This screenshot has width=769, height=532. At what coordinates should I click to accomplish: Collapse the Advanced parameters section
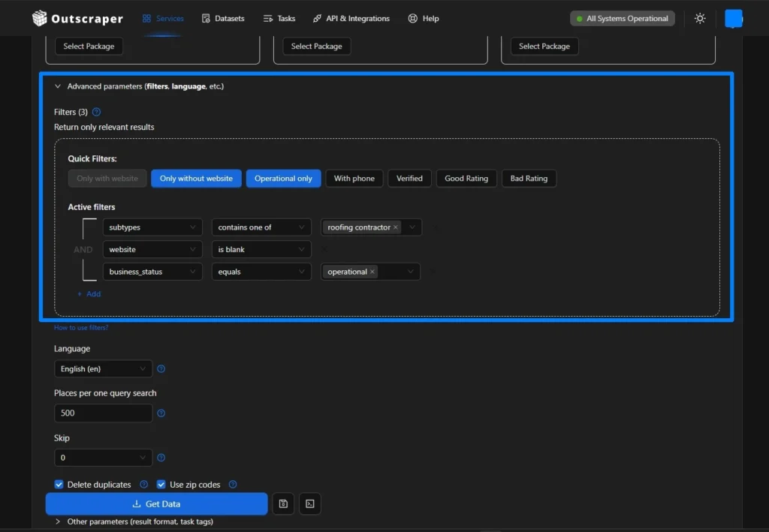(58, 86)
